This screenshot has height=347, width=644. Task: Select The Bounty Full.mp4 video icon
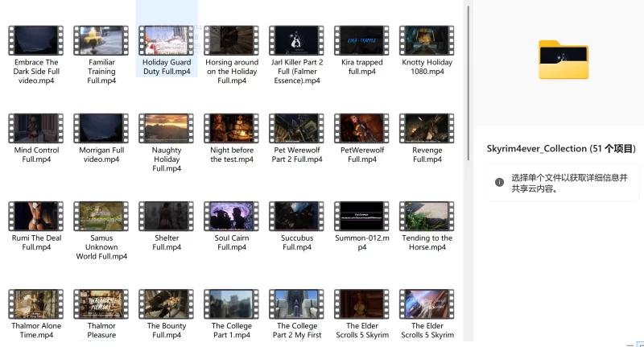tap(167, 304)
